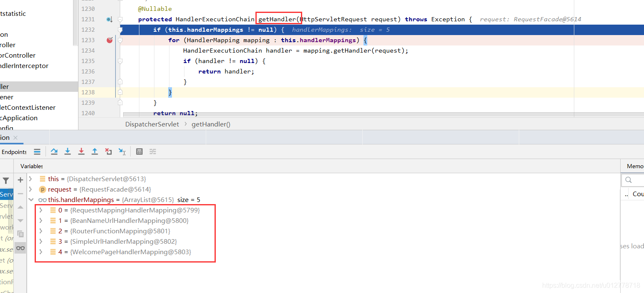The height and width of the screenshot is (293, 644).
Task: Click 'return handler;' code on line 1236
Action: (x=226, y=71)
